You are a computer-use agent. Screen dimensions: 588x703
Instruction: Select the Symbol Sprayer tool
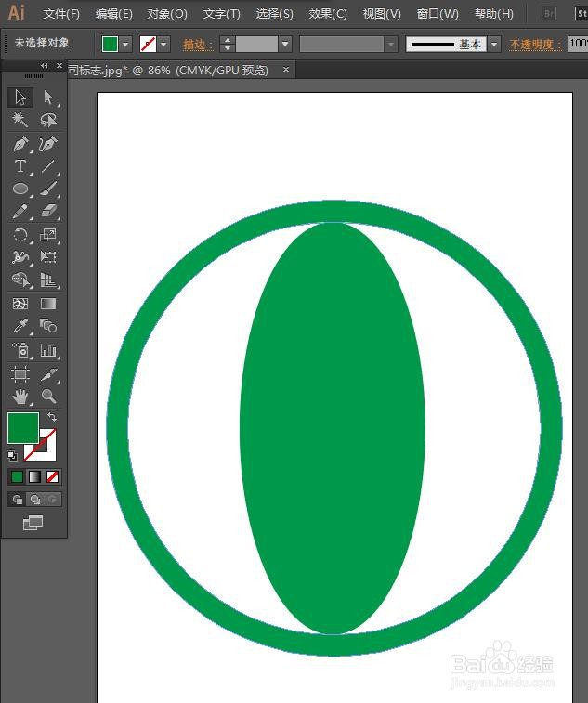click(x=20, y=350)
